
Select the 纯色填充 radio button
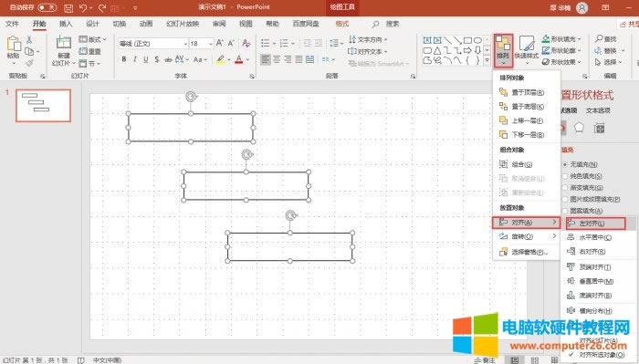[x=565, y=176]
